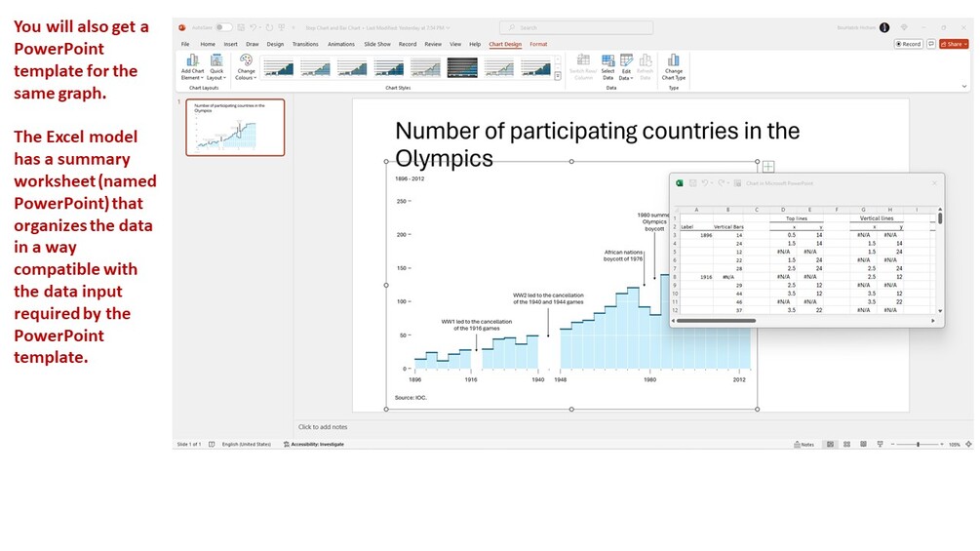Switch to Slide Sorter view icon
Screen dimensions: 980x551
[846, 444]
